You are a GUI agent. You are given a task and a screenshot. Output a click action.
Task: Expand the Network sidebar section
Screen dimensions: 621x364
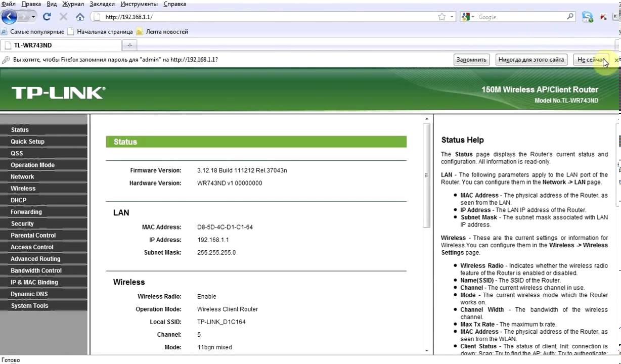pos(43,177)
